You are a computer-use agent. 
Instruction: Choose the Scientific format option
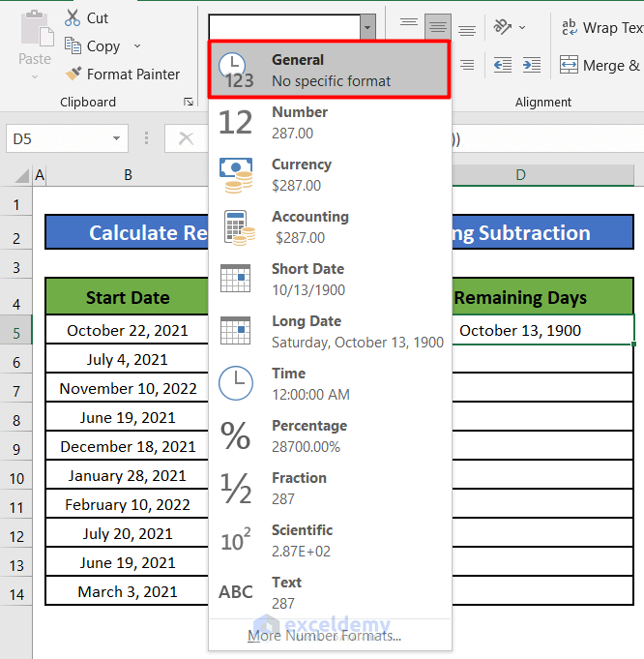click(x=330, y=540)
